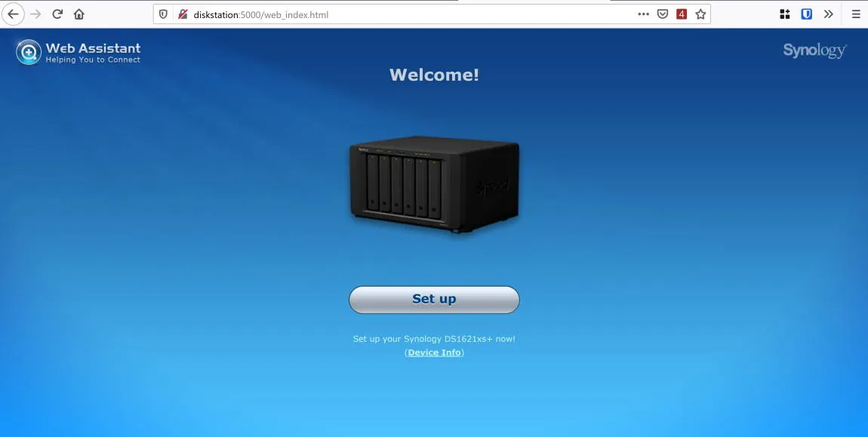The height and width of the screenshot is (437, 868).
Task: Save the page to Pocket
Action: [x=662, y=14]
